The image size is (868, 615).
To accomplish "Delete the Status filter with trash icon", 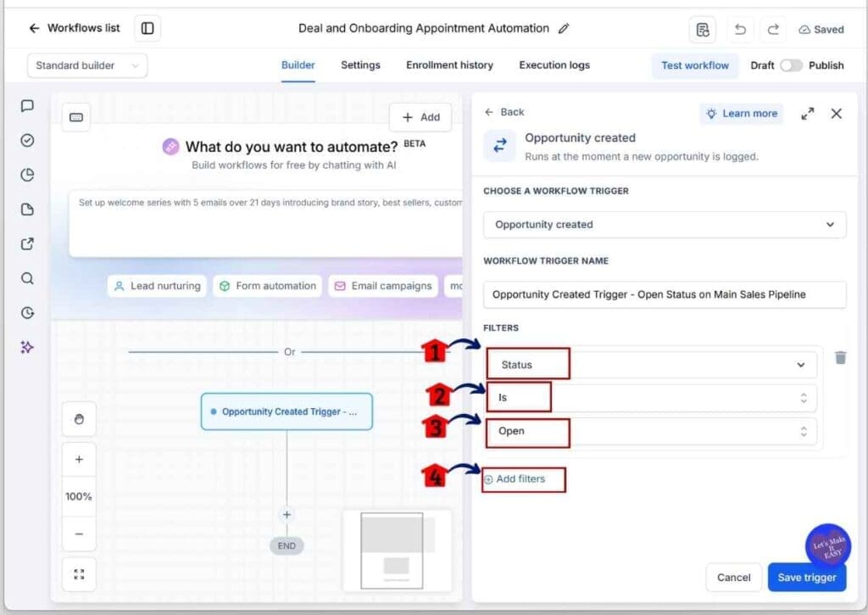I will (x=840, y=357).
